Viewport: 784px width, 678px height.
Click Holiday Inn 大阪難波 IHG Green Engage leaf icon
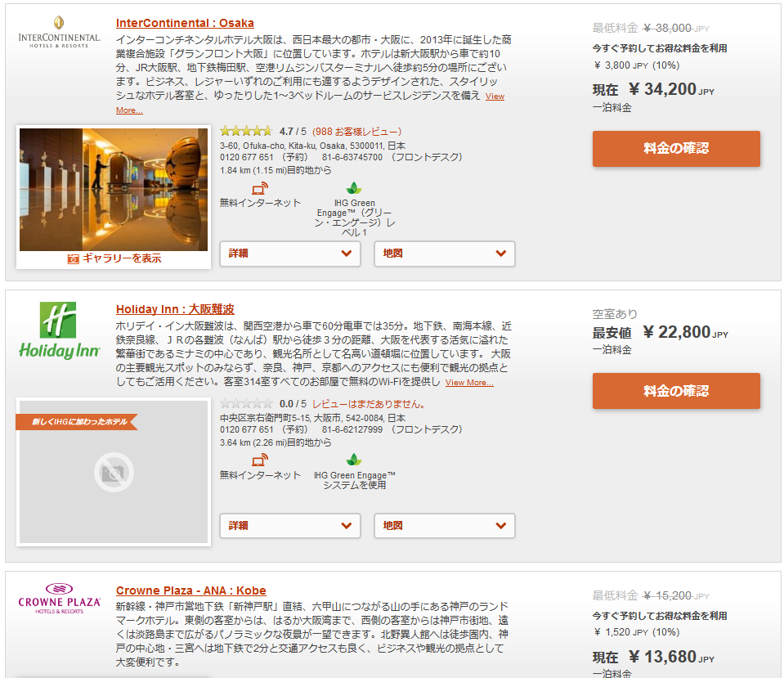pyautogui.click(x=354, y=460)
